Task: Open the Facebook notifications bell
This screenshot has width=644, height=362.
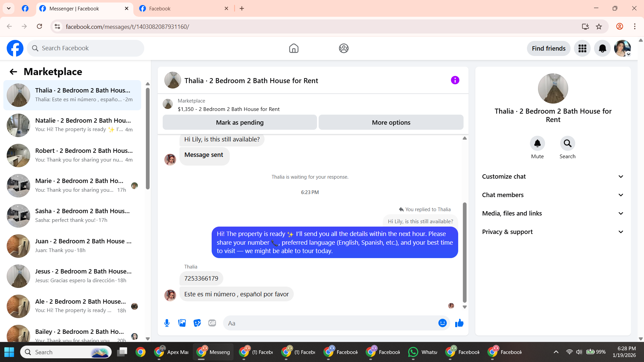Action: pyautogui.click(x=602, y=49)
